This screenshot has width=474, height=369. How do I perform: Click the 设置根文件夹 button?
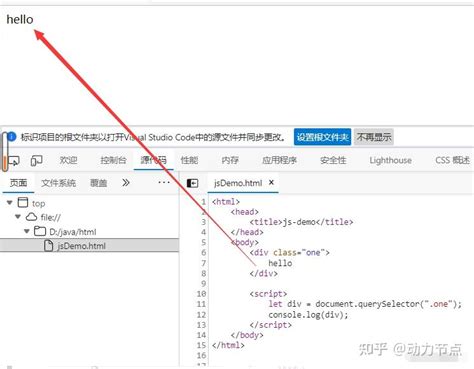(x=322, y=137)
